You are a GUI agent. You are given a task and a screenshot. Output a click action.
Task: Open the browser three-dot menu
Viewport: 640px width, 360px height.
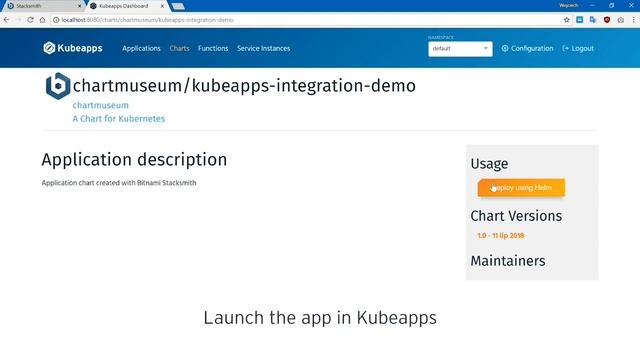634,20
